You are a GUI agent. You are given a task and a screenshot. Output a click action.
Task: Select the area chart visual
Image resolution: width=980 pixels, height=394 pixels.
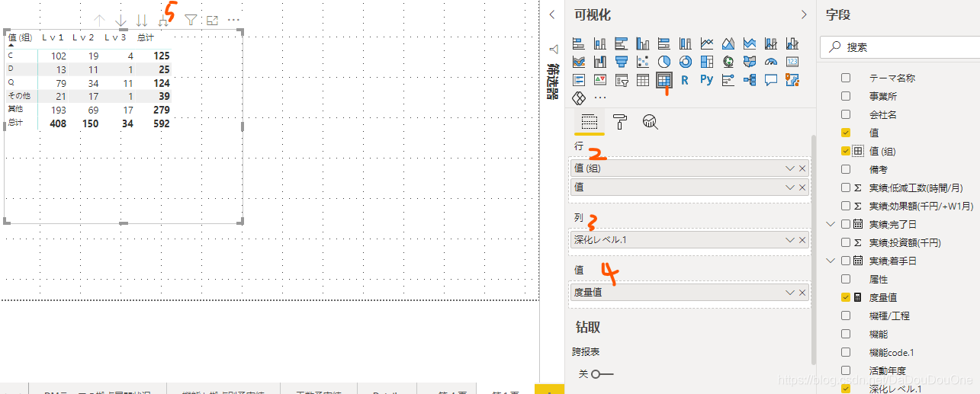[728, 43]
